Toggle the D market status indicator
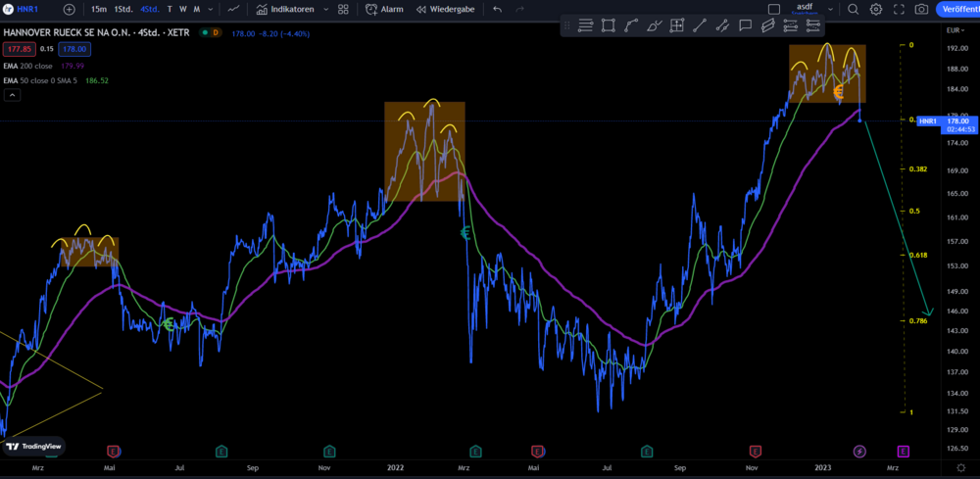The image size is (980, 479). (215, 32)
